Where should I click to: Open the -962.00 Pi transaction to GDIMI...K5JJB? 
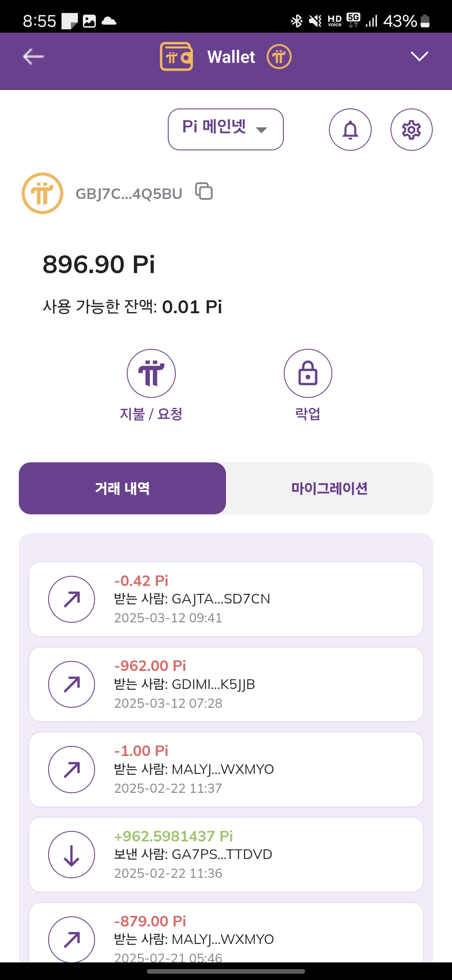pos(226,684)
